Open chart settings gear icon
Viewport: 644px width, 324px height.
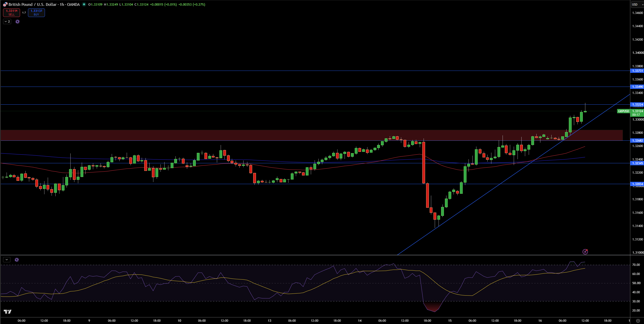click(x=638, y=321)
